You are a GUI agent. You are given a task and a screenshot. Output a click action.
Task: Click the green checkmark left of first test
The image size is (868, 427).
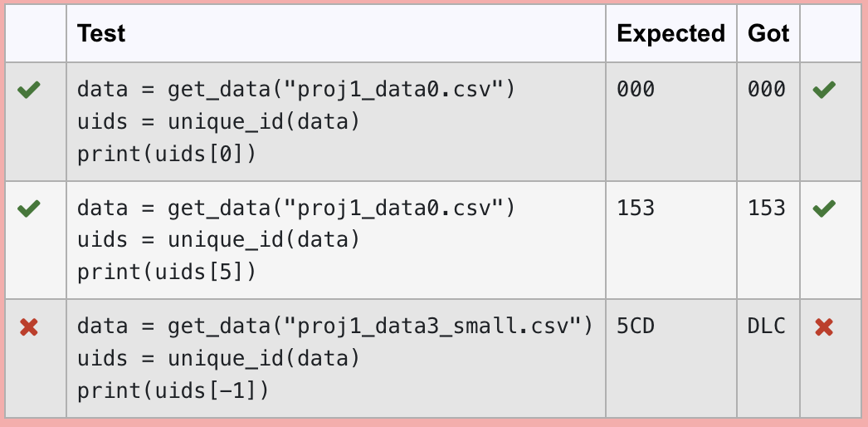(x=29, y=90)
